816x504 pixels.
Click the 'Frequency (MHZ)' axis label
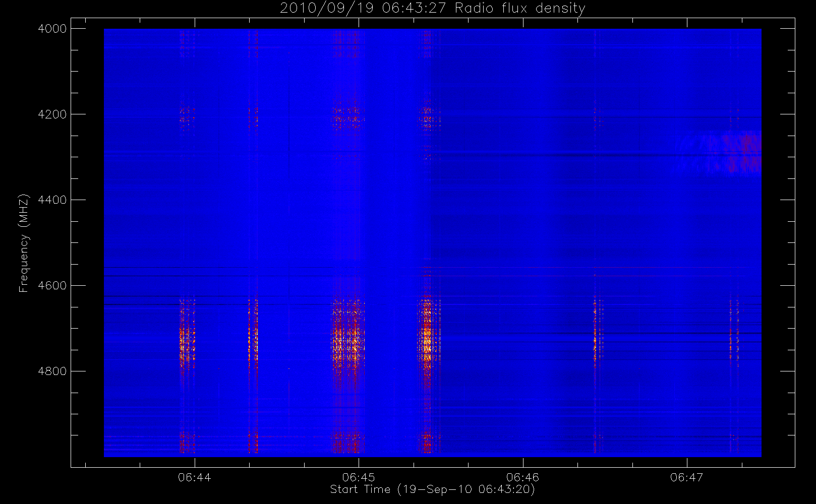[x=24, y=243]
